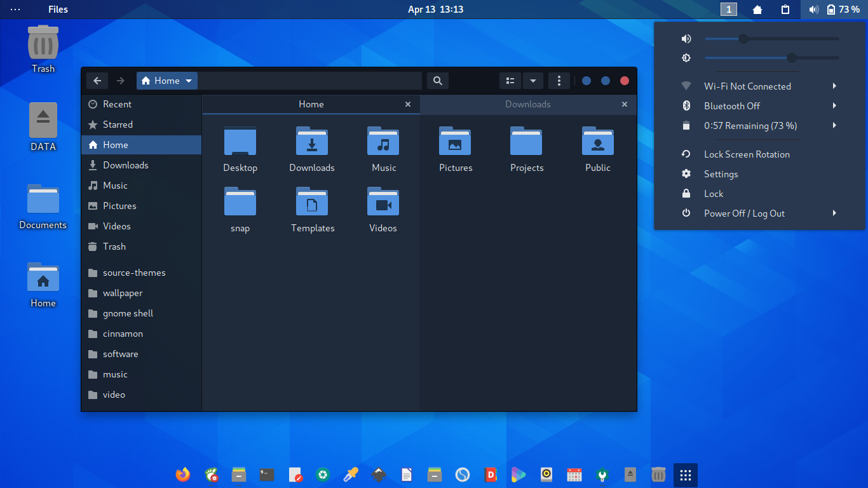Close the Downloads tab

click(625, 104)
